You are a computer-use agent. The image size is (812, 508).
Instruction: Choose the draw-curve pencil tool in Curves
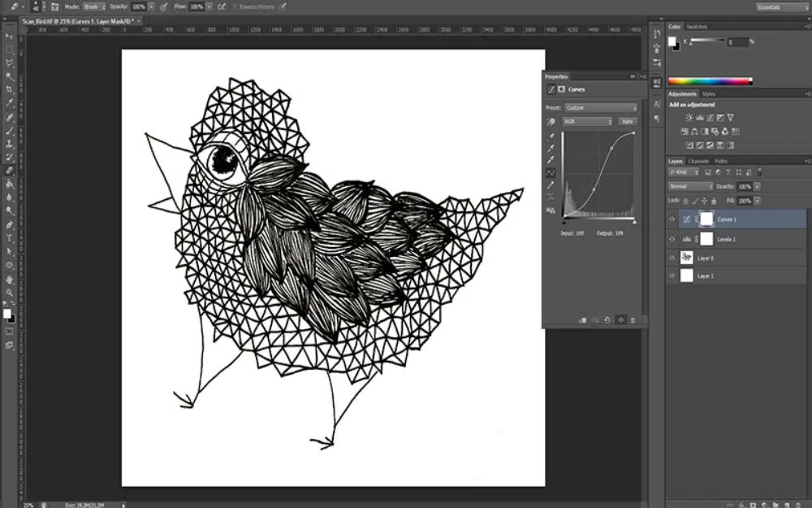[x=551, y=185]
